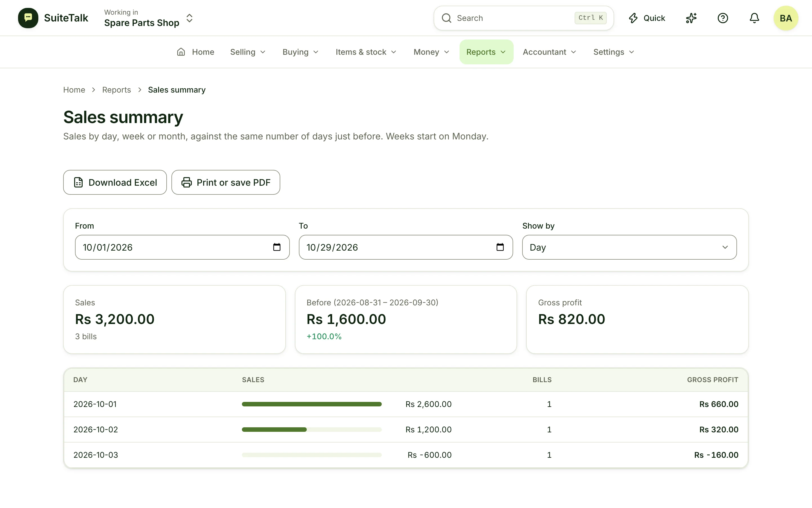Click the GROSS PROFIT column header

coord(712,380)
